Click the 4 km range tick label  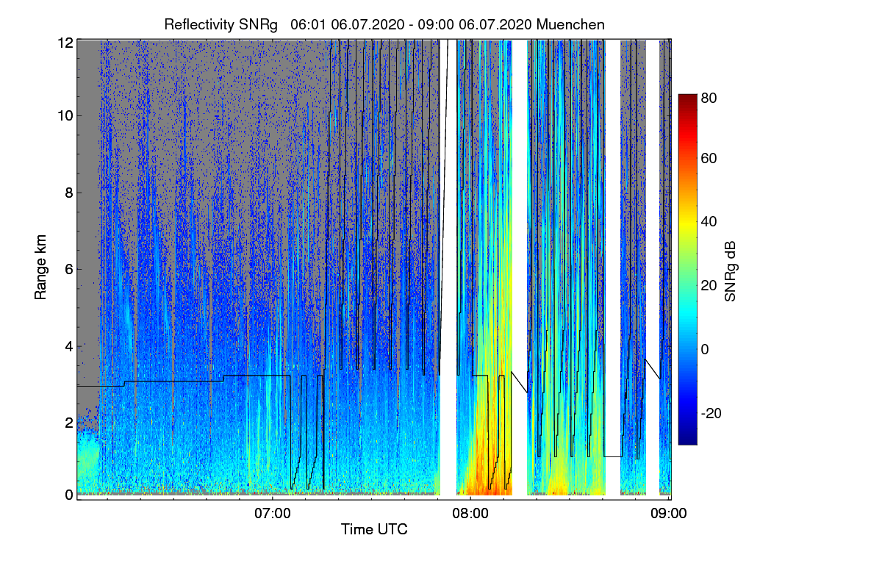coord(69,345)
